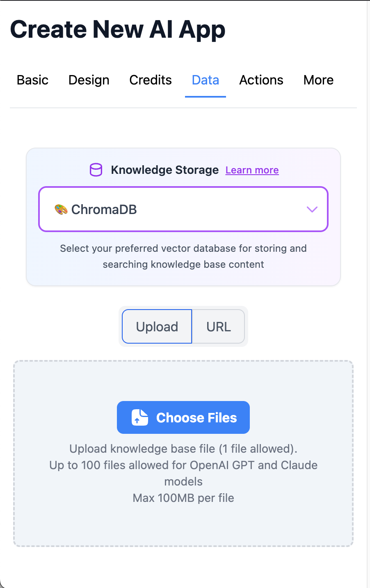The height and width of the screenshot is (588, 370).
Task: Follow the Learn more link
Action: (252, 170)
